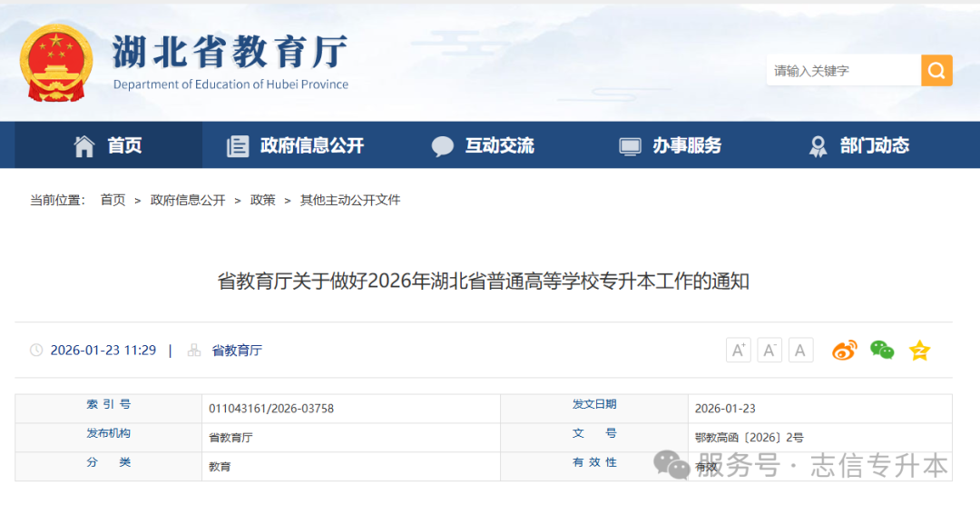Image resolution: width=980 pixels, height=505 pixels.
Task: Click the 发文日期 value 2026-01-23
Action: pyautogui.click(x=725, y=409)
